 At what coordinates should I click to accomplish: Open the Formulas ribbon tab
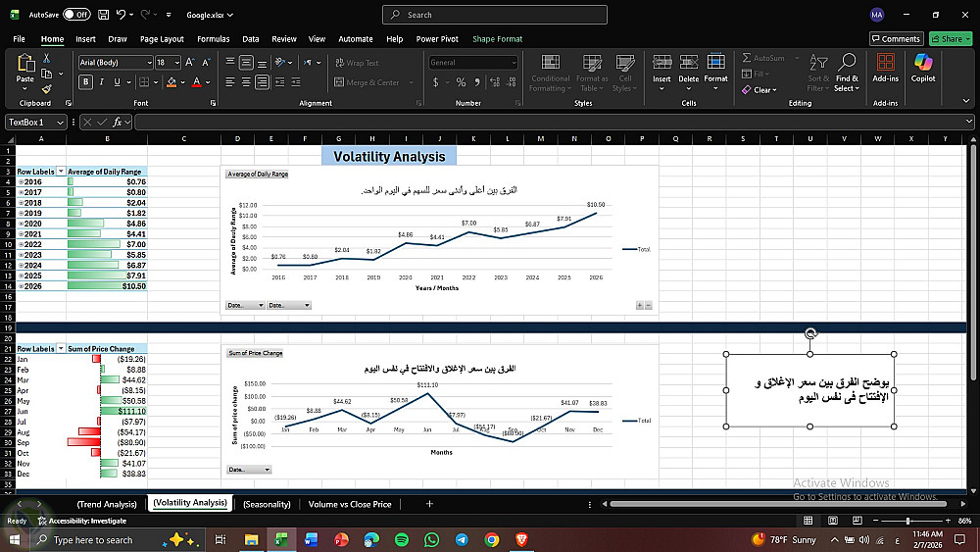tap(213, 39)
